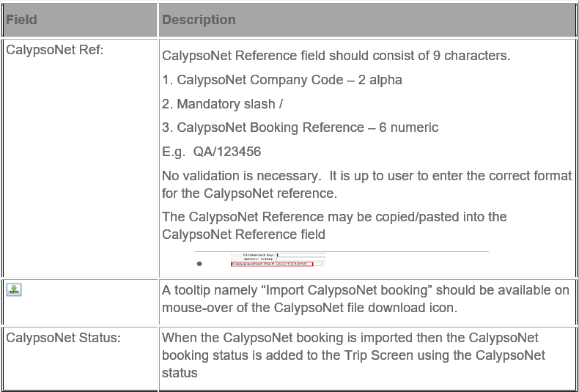The image size is (579, 392).
Task: Click the bullet dot beside the embedded screenshot
Action: [x=199, y=264]
